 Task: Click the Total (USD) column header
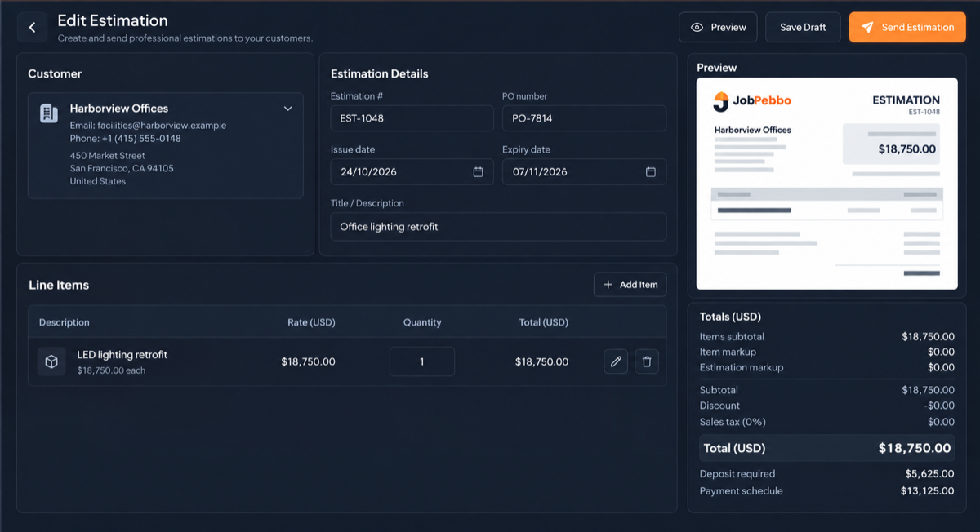544,322
